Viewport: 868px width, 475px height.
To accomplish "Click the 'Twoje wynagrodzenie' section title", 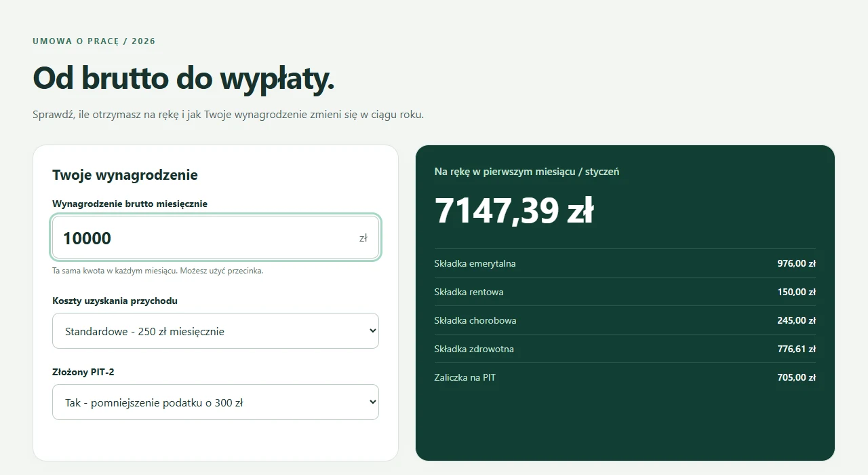I will tap(125, 175).
